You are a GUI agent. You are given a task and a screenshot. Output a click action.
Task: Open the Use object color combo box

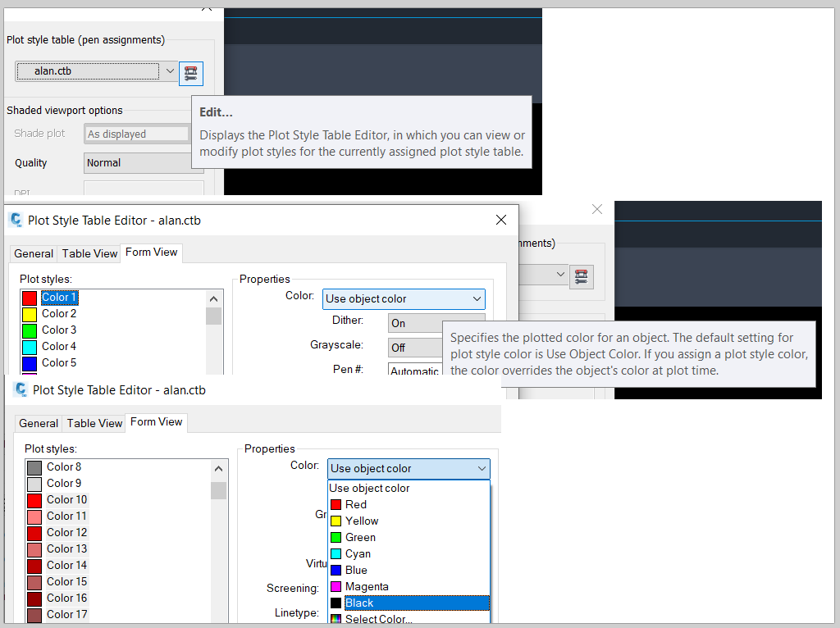[404, 298]
